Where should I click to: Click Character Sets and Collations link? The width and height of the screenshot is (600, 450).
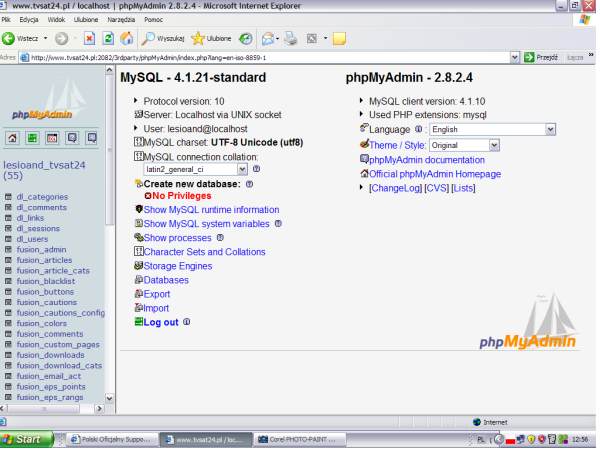point(204,252)
